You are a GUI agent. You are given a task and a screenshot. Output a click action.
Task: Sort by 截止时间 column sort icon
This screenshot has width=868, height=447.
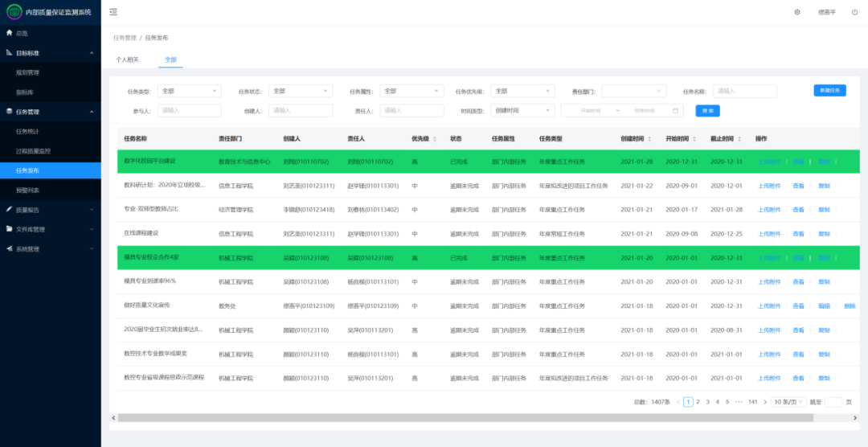point(739,139)
